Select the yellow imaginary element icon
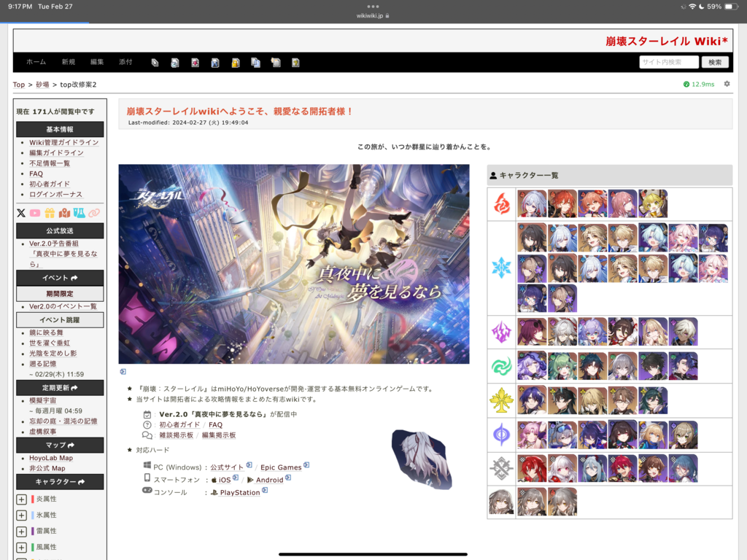This screenshot has height=560, width=747. click(x=501, y=400)
